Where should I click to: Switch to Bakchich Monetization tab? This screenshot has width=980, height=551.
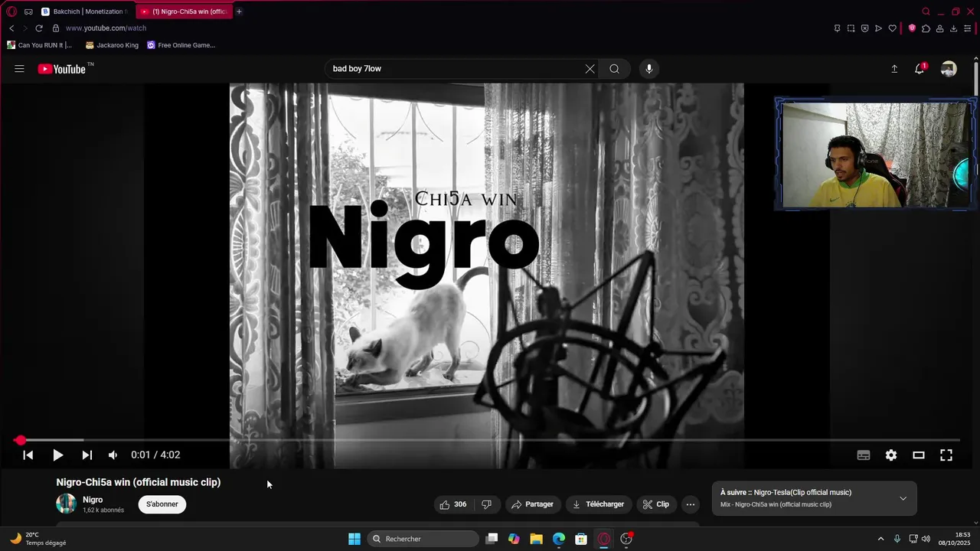coord(84,11)
